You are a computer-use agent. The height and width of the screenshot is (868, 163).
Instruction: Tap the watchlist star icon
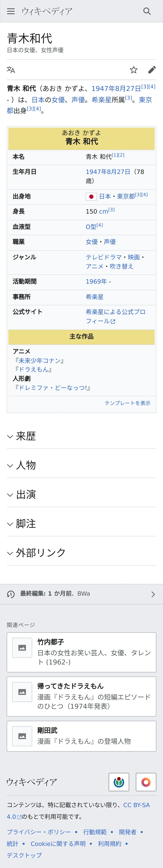134,70
